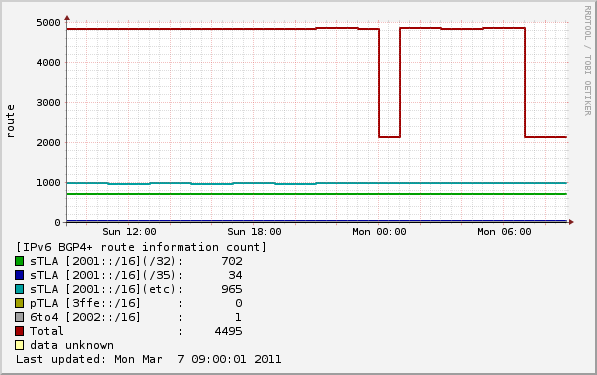The image size is (597, 375).
Task: Click the yellow data unknown legend swatch
Action: [x=19, y=345]
